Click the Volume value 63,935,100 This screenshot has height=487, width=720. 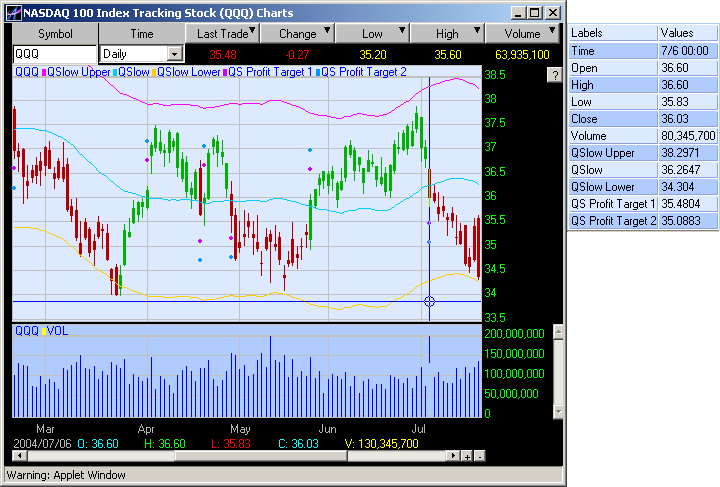pos(522,55)
